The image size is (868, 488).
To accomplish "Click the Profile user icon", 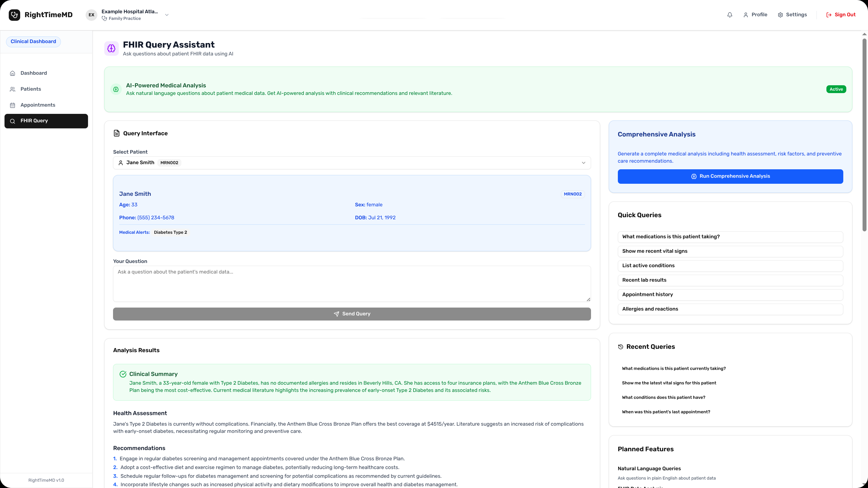I will 746,15.
